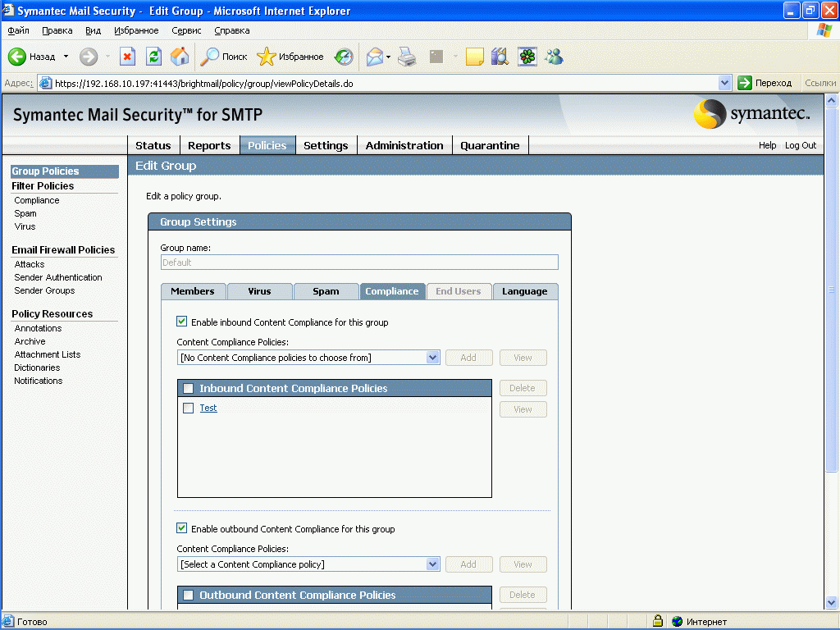This screenshot has width=840, height=630.
Task: Click the ICQ flower icon
Action: tap(527, 57)
